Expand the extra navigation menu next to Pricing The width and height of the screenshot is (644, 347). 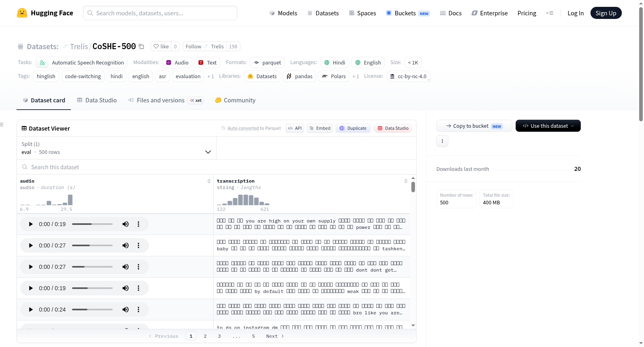click(549, 13)
